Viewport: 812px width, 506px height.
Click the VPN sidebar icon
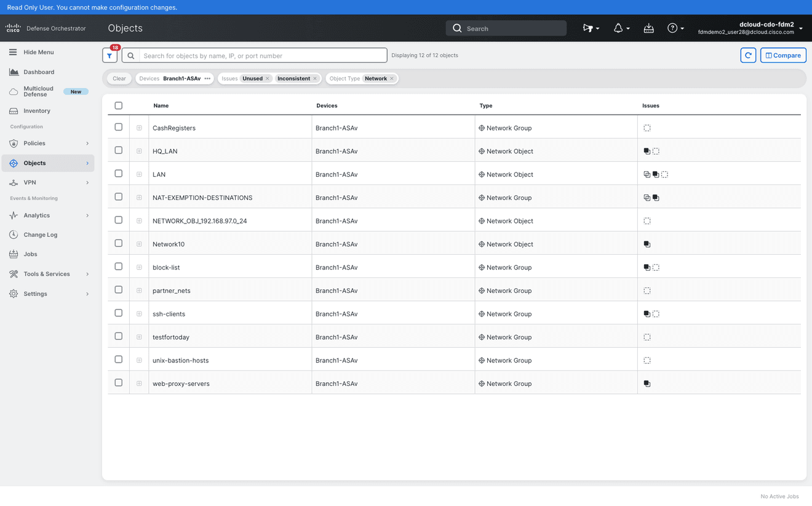tap(14, 183)
